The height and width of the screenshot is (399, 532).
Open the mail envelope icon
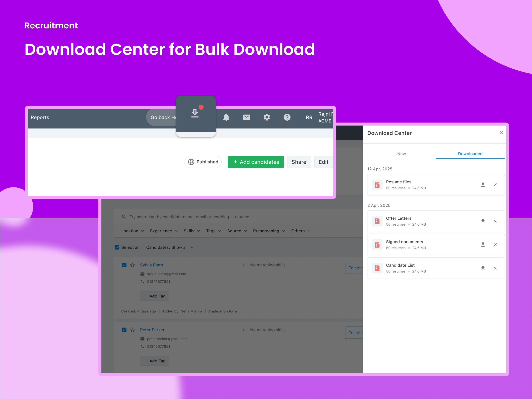[247, 117]
